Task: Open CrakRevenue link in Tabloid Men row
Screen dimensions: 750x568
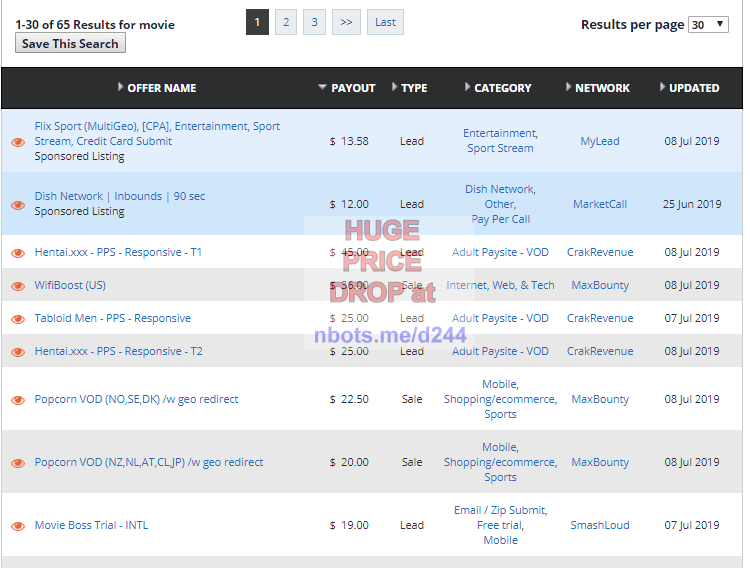Action: coord(600,318)
